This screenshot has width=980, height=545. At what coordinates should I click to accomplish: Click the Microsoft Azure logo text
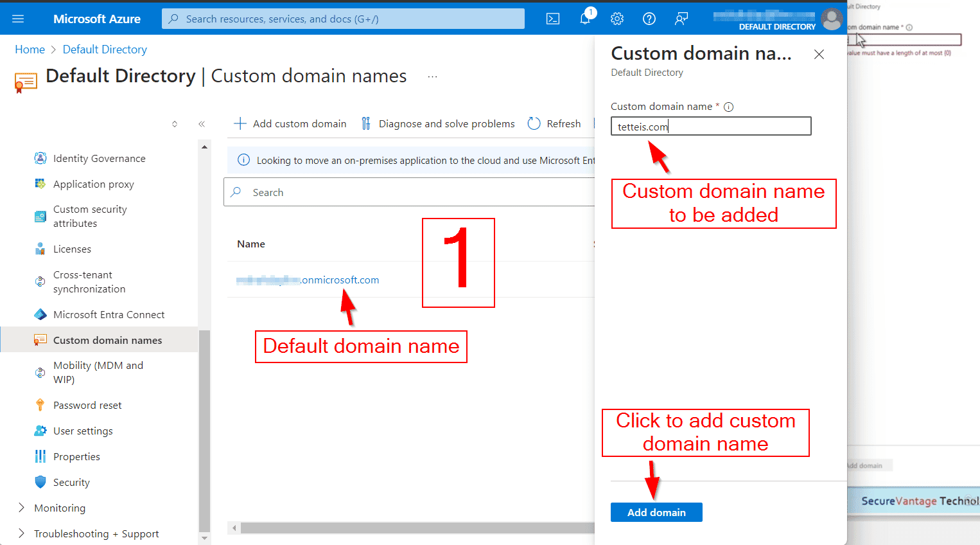(97, 19)
